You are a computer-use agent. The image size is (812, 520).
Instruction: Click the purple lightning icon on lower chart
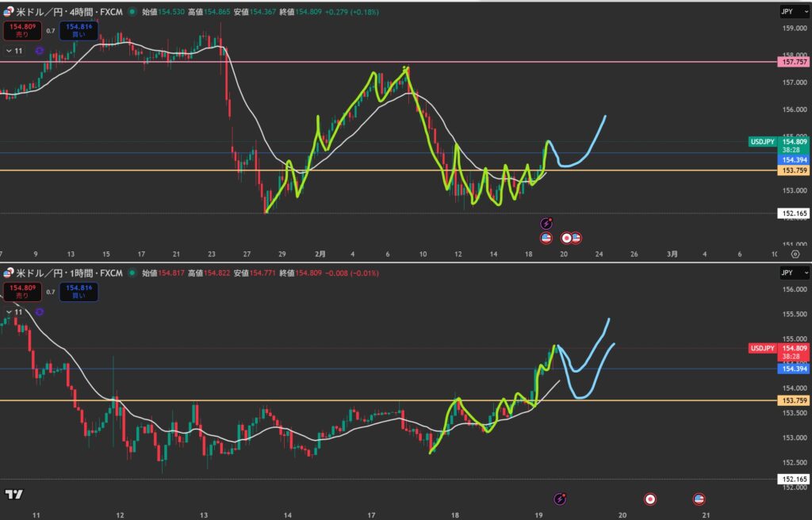pos(561,499)
